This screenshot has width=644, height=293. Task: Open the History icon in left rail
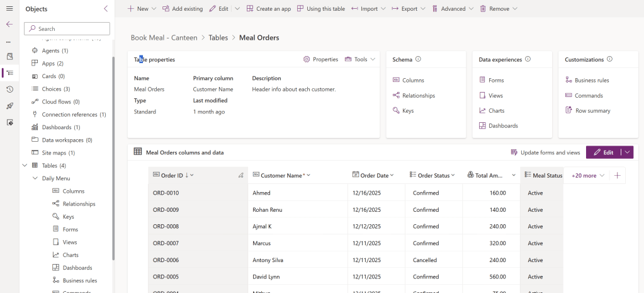[9, 89]
